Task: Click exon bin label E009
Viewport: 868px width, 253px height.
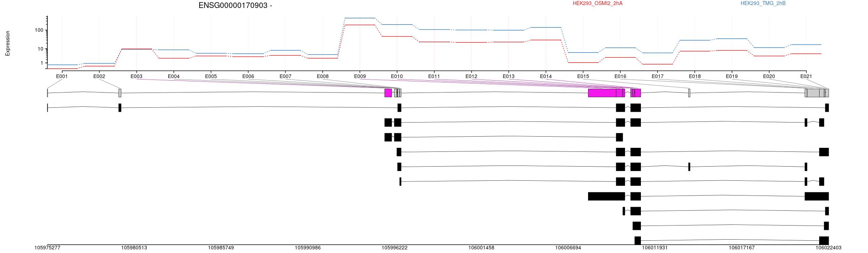Action: click(360, 76)
